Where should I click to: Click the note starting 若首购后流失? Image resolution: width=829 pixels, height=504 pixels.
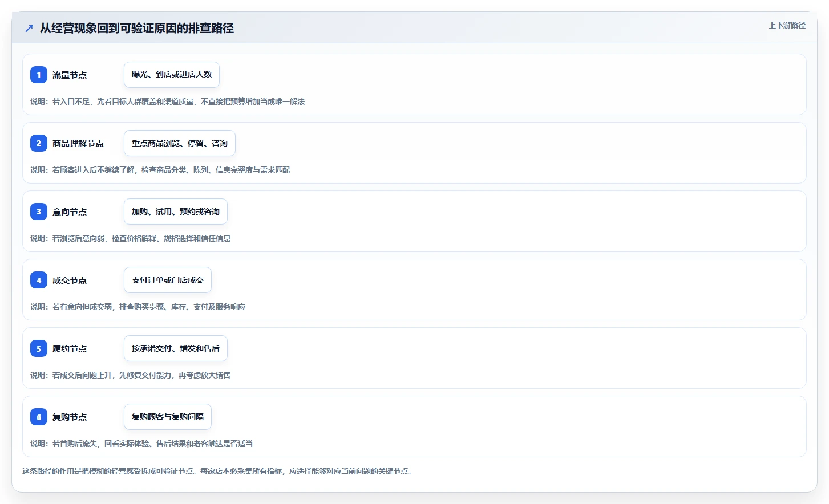click(141, 444)
